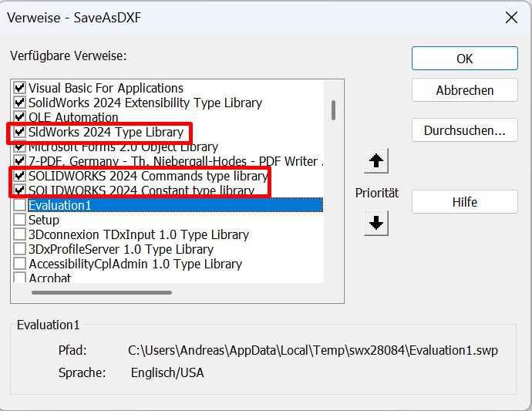The width and height of the screenshot is (532, 411).
Task: Move reference priority up with arrow
Action: pyautogui.click(x=376, y=160)
